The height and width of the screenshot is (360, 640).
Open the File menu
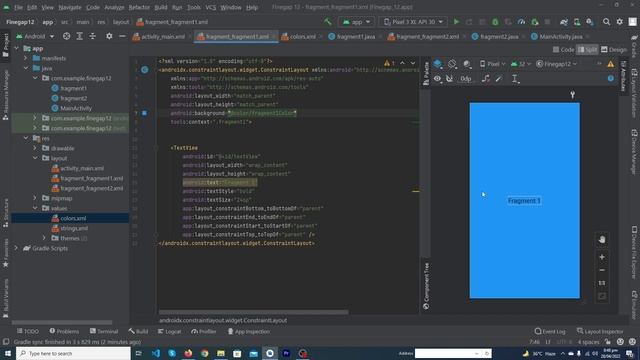[x=18, y=7]
